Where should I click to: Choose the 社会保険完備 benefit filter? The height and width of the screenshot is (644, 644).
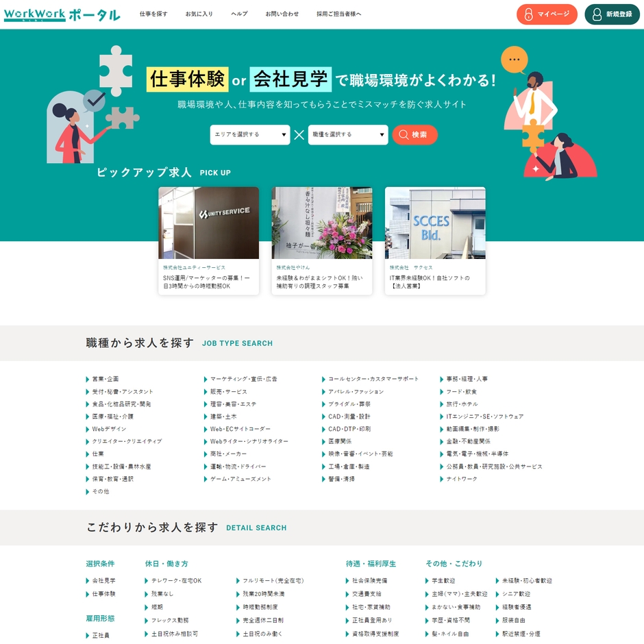click(x=369, y=581)
